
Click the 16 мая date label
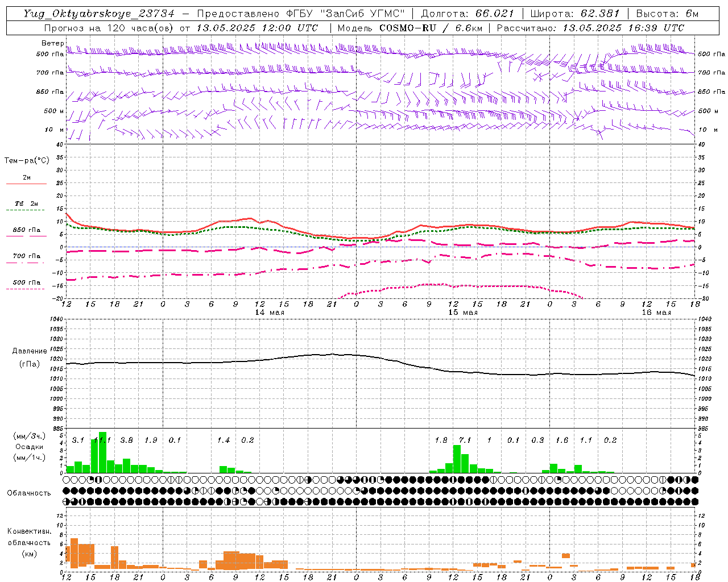click(656, 313)
